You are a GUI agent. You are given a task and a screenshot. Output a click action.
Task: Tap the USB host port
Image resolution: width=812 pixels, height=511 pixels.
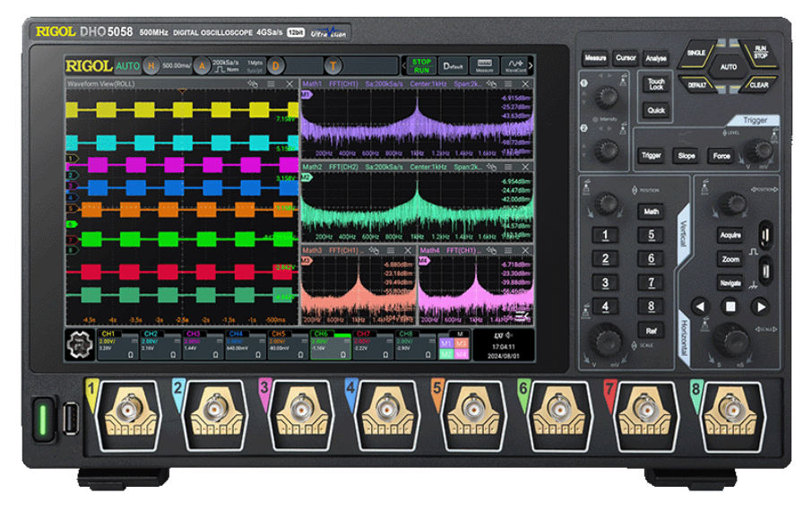coord(71,419)
